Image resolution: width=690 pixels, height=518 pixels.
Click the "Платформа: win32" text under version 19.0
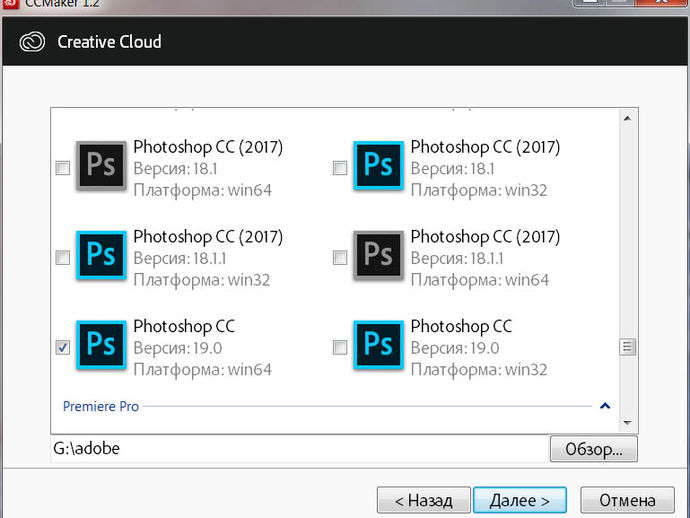click(x=479, y=370)
